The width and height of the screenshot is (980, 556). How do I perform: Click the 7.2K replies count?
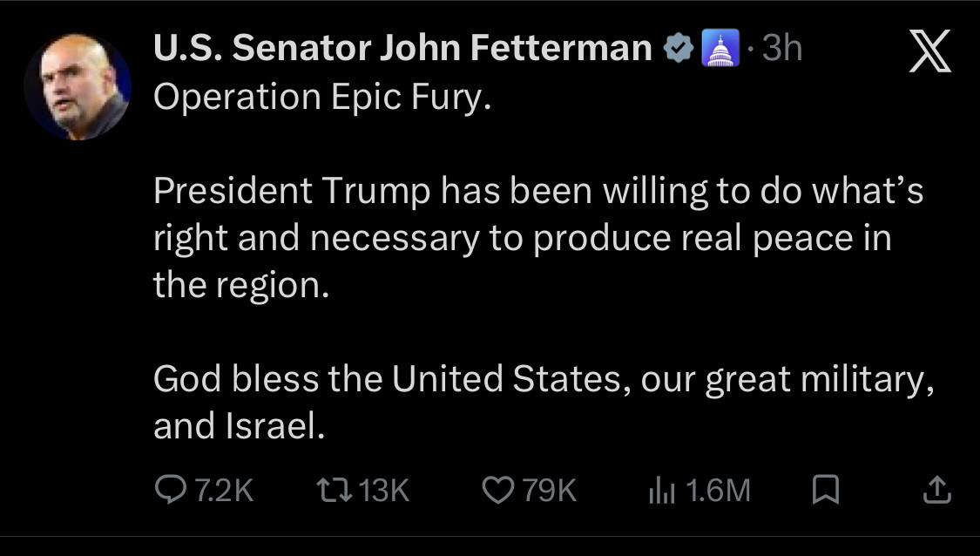(x=223, y=491)
